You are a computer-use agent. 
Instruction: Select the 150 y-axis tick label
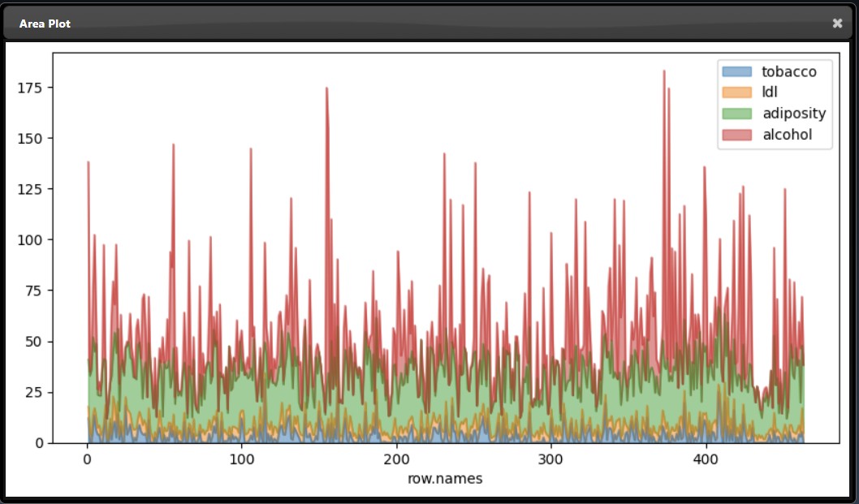pos(32,139)
